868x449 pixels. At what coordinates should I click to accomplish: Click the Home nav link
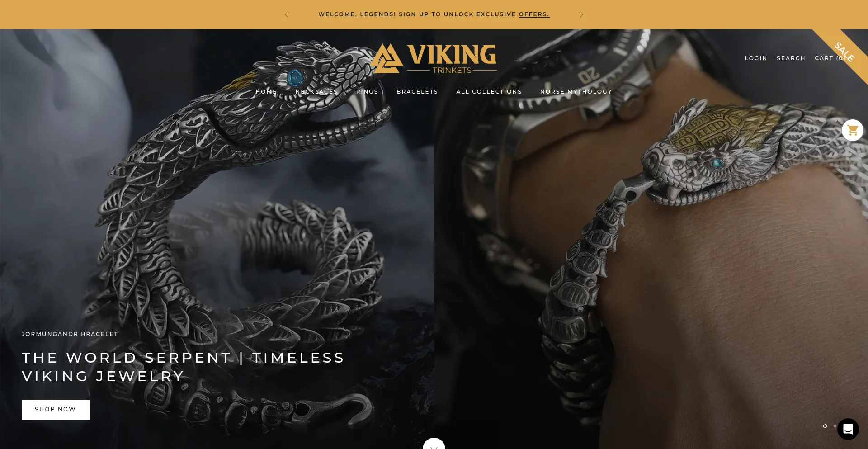click(266, 92)
